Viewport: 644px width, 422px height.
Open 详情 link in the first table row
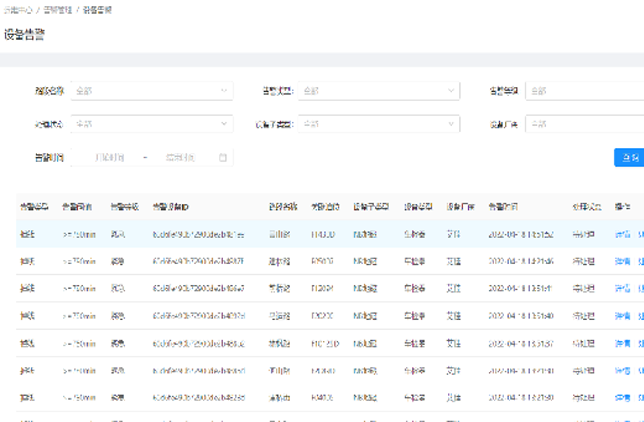coord(621,234)
